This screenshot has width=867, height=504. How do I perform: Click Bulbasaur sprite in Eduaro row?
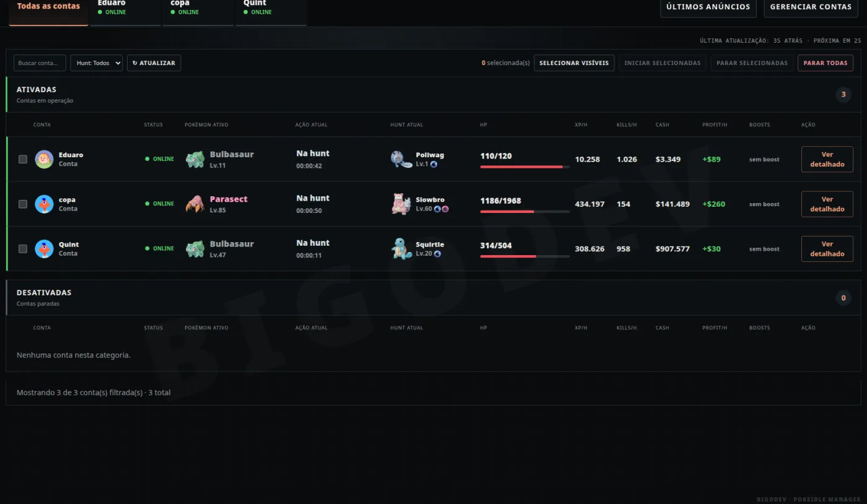[195, 159]
